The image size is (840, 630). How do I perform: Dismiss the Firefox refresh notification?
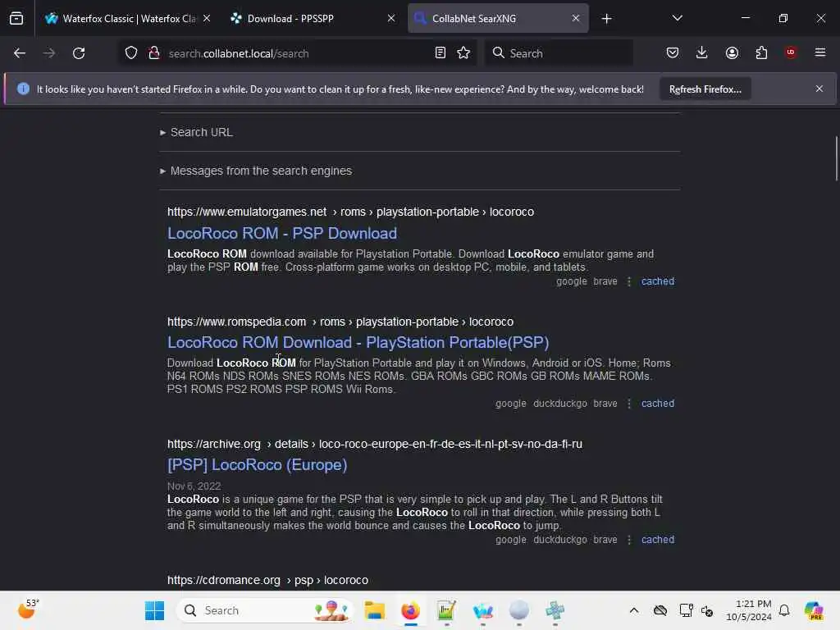[x=819, y=89]
